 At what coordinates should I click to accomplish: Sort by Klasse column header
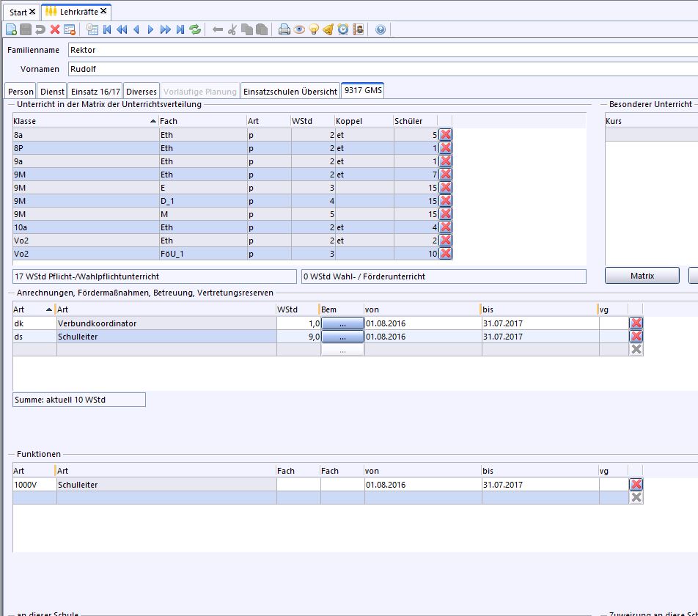84,121
